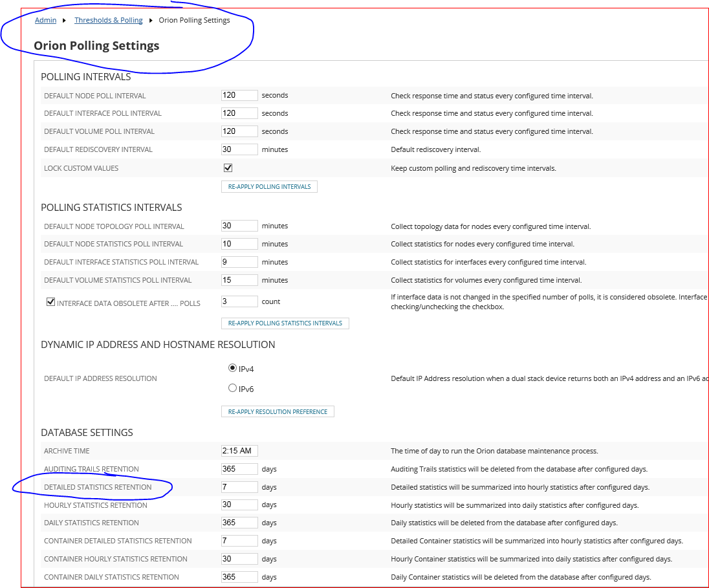Image resolution: width=709 pixels, height=588 pixels.
Task: Toggle the Lock Custom Values checkbox
Action: point(228,168)
